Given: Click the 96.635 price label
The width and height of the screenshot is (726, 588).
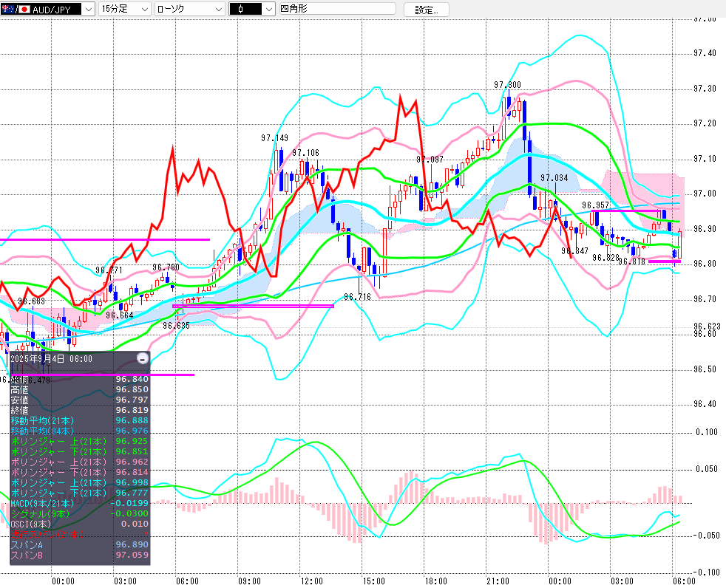Looking at the screenshot, I should click(177, 326).
